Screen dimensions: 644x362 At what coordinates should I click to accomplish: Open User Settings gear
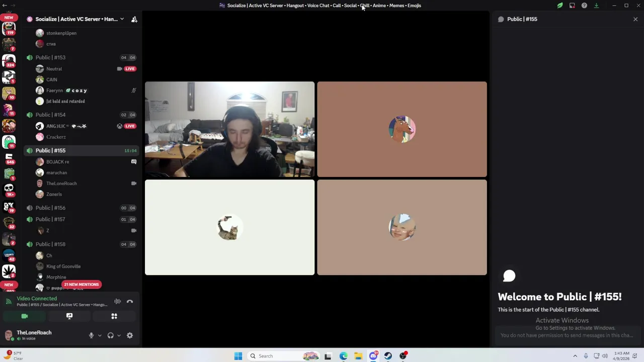point(130,335)
